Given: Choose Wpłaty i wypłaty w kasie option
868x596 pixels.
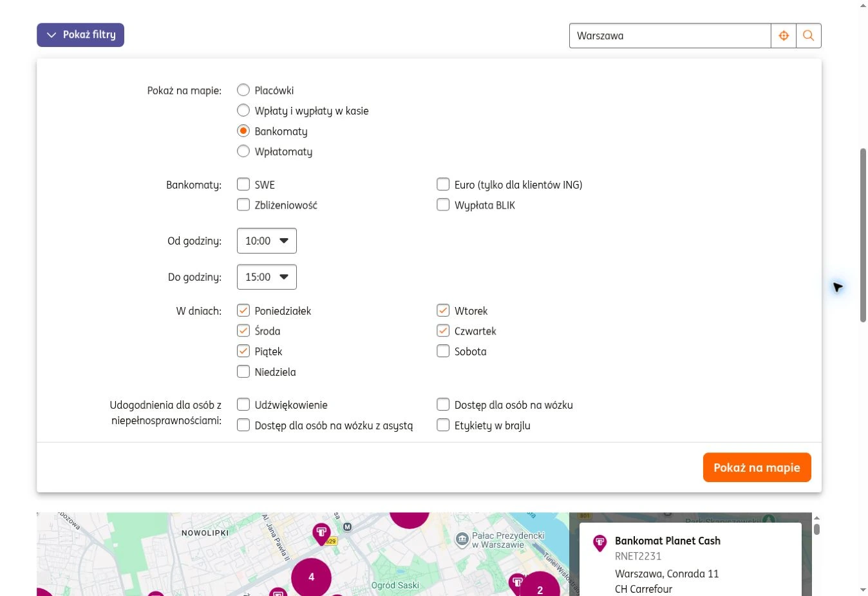Looking at the screenshot, I should 243,111.
